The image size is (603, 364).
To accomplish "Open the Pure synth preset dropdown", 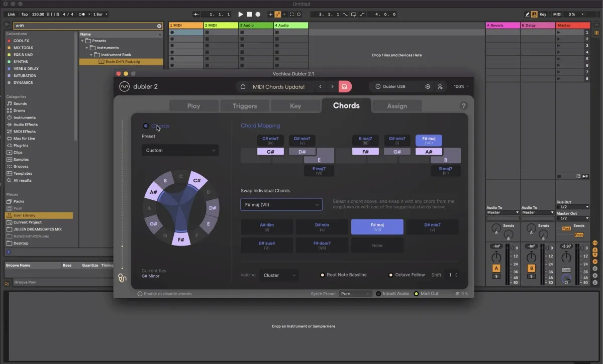I will [x=355, y=294].
